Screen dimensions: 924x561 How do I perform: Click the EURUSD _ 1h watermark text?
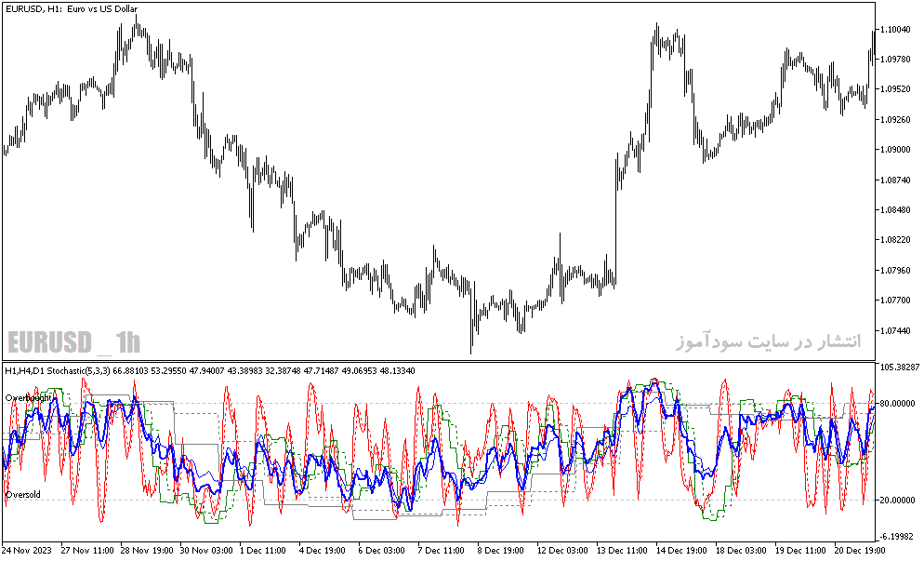point(74,342)
